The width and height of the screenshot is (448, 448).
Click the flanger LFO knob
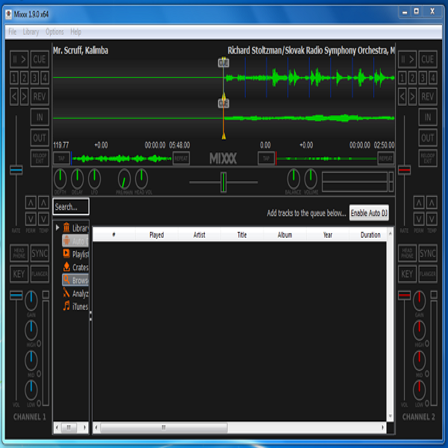point(94,179)
